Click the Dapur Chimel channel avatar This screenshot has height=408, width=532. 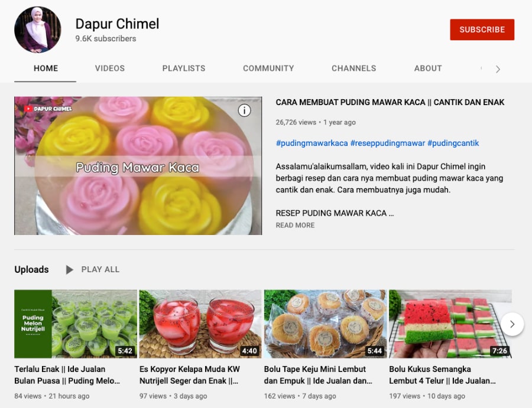[38, 30]
